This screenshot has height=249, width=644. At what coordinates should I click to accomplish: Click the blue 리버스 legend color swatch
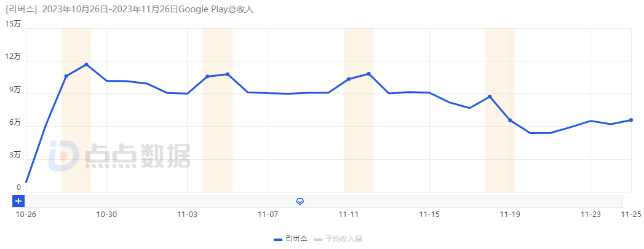(278, 239)
